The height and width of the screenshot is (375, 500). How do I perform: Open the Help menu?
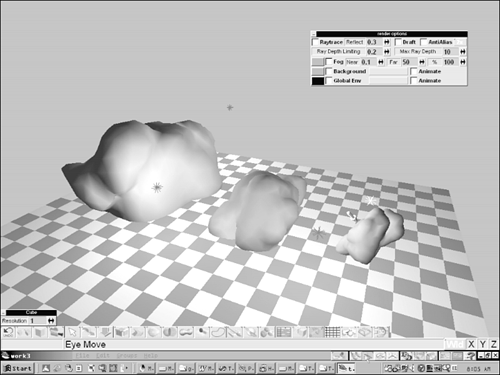pos(151,356)
